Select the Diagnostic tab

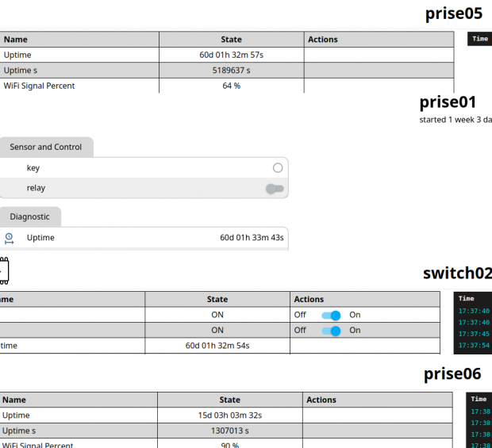pos(30,216)
